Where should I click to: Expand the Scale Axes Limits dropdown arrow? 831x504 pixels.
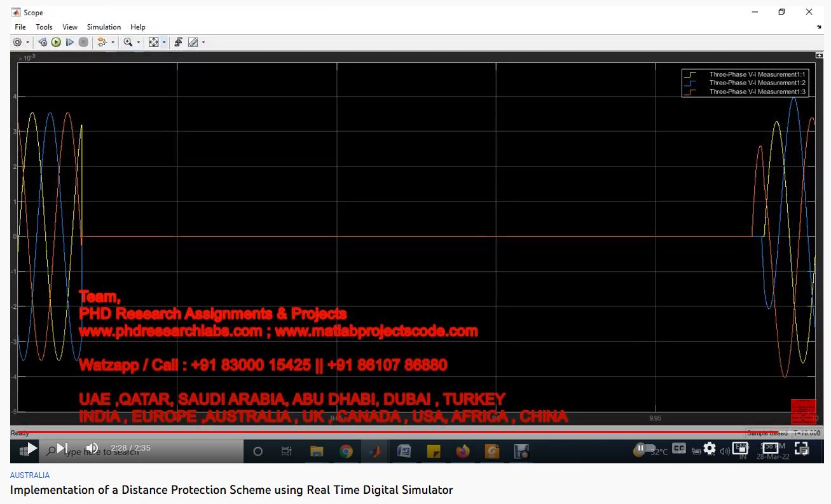(x=164, y=43)
